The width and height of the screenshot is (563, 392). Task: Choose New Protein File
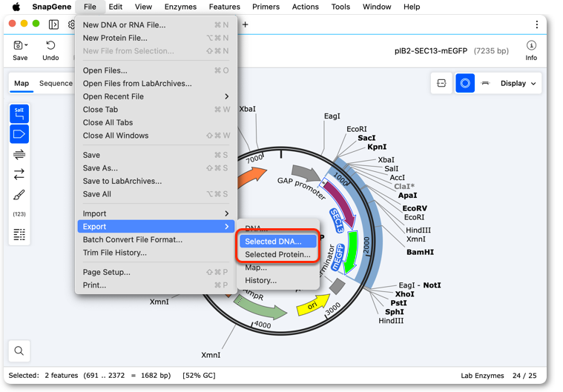[x=156, y=38]
